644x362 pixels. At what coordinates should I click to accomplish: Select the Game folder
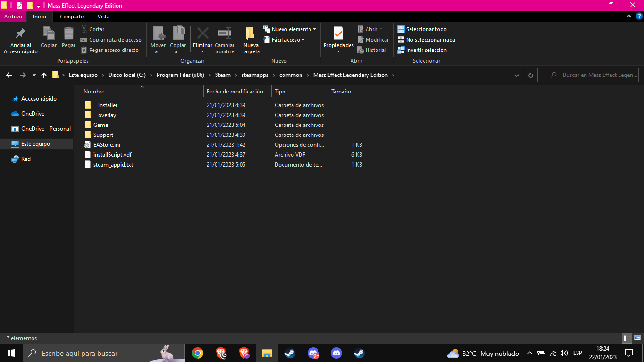click(x=96, y=125)
